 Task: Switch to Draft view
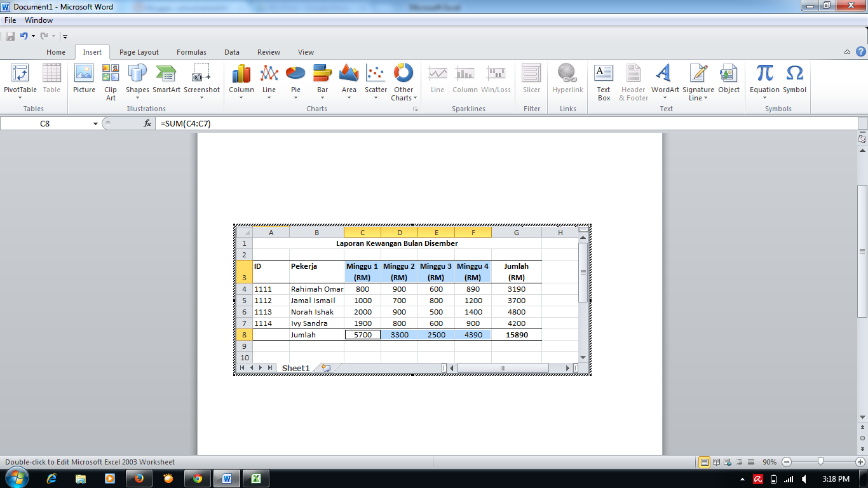tap(750, 462)
